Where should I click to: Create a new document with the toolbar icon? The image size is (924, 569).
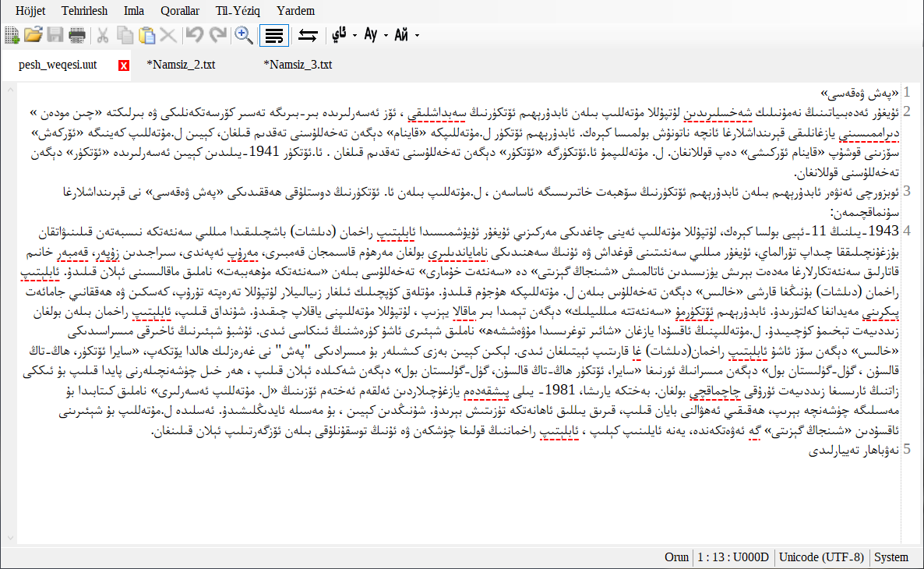(12, 35)
